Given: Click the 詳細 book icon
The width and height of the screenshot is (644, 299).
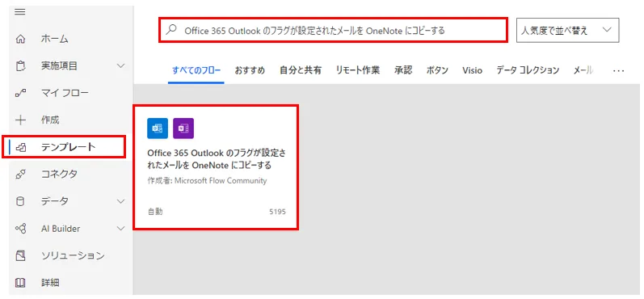Looking at the screenshot, I should click(x=20, y=283).
